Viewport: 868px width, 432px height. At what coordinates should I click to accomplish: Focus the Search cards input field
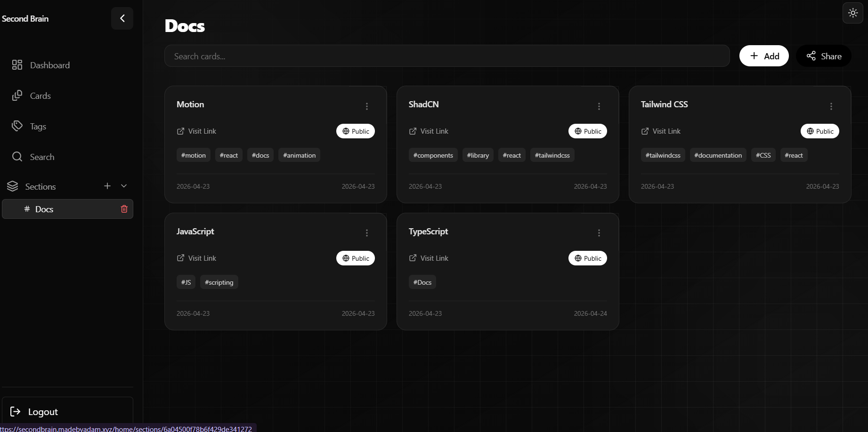coord(447,56)
